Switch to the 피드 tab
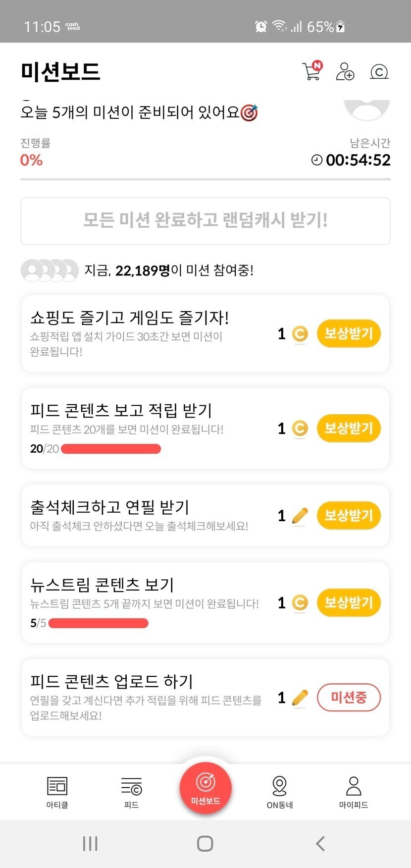This screenshot has height=868, width=411. click(131, 792)
